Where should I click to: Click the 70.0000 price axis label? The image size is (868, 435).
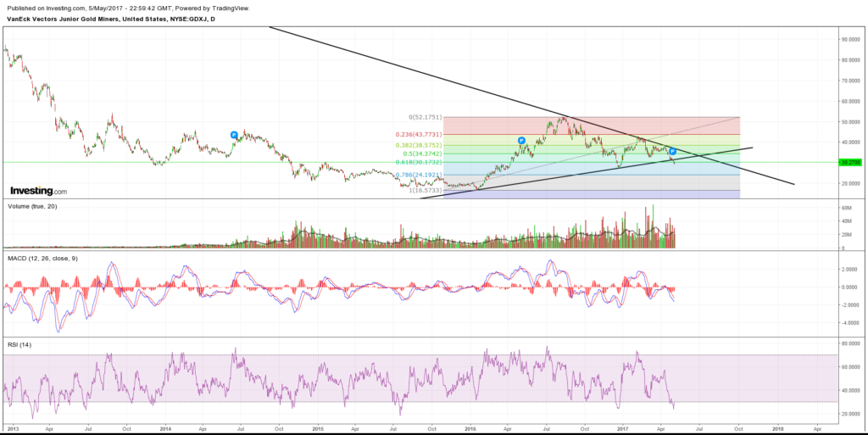(851, 81)
